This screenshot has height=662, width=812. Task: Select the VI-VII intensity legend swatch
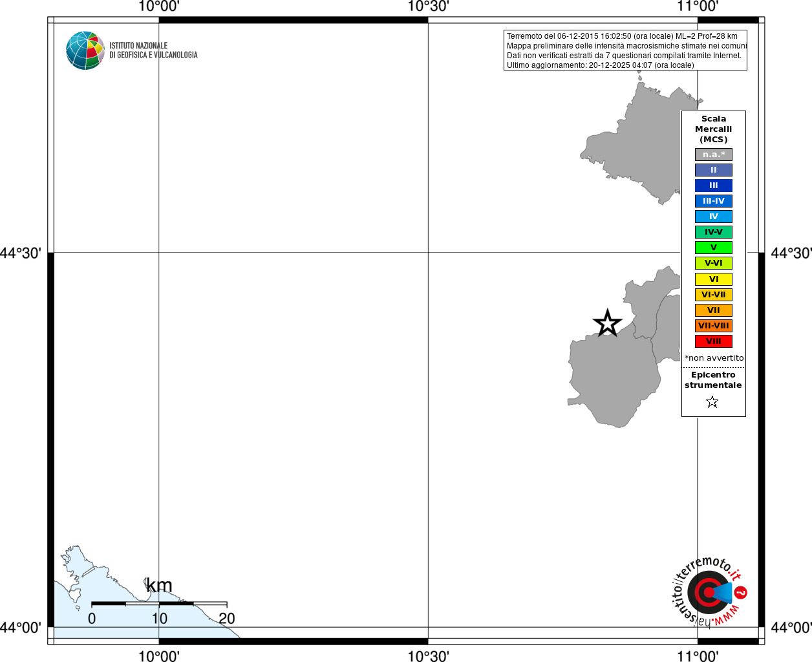pos(714,295)
